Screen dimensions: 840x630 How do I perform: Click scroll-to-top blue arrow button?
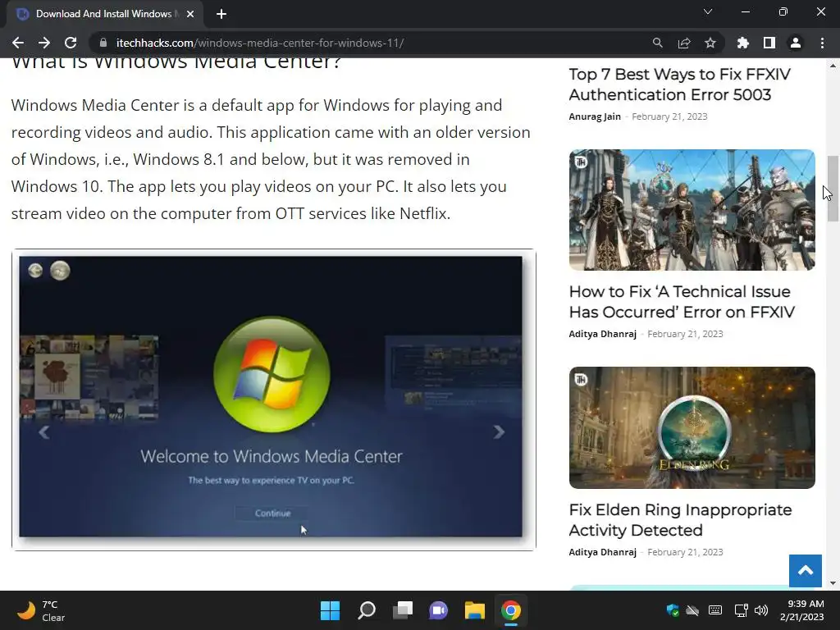pyautogui.click(x=806, y=571)
